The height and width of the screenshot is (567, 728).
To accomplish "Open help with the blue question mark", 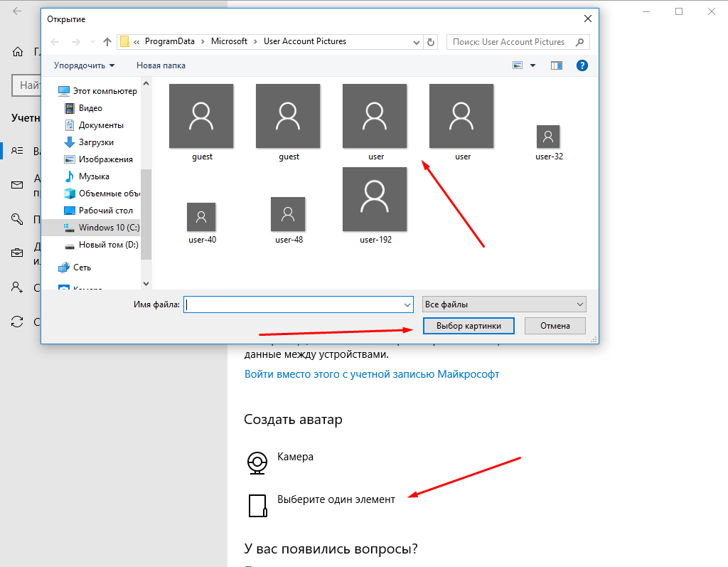I will point(582,65).
